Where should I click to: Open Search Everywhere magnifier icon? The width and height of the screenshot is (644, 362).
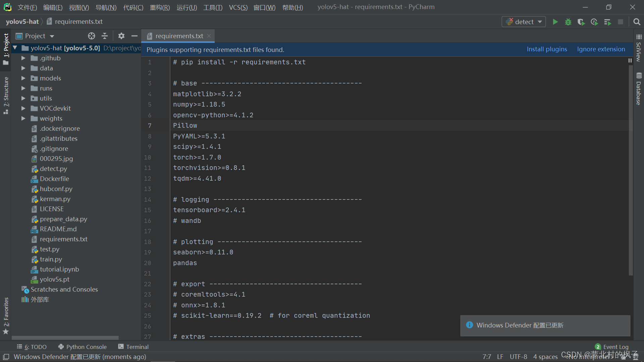click(637, 22)
